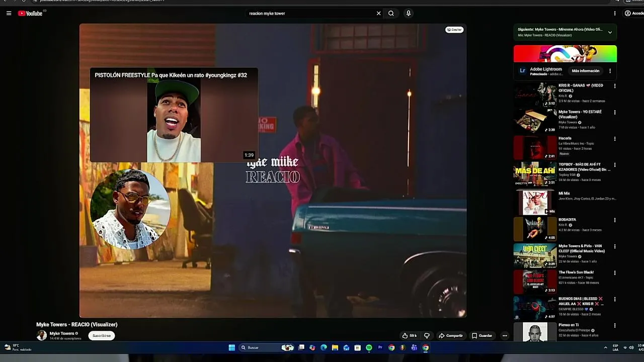Switch input language ESP LAA indicator
The height and width of the screenshot is (362, 644).
coord(615,347)
